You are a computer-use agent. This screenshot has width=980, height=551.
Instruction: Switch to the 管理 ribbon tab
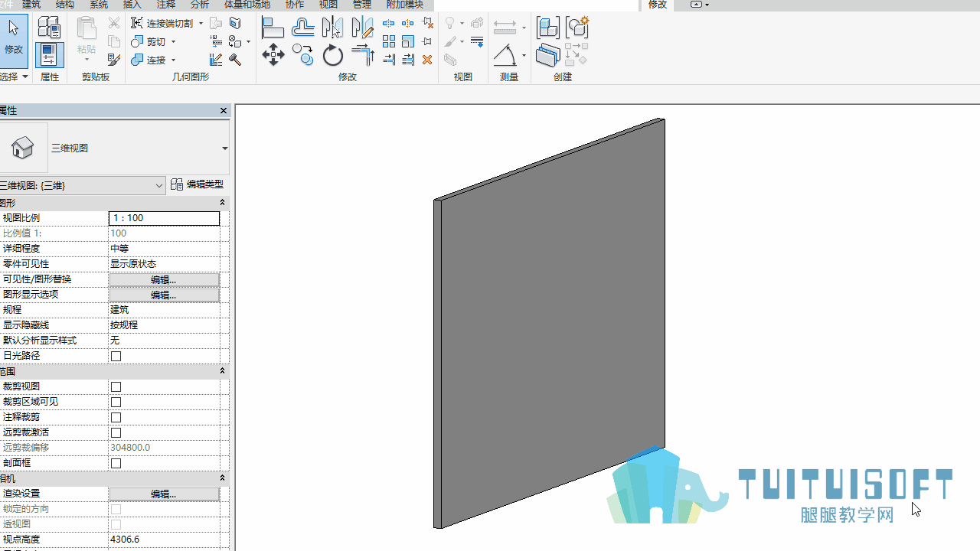(x=361, y=5)
